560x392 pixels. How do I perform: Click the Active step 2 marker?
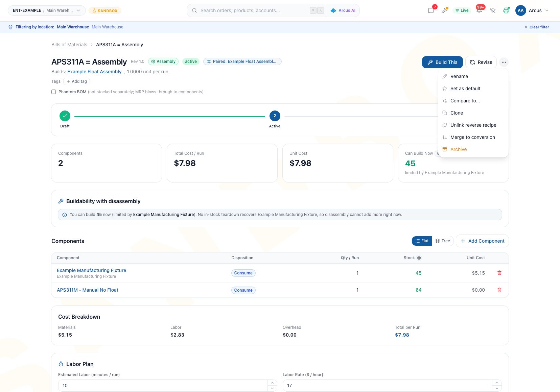(275, 116)
